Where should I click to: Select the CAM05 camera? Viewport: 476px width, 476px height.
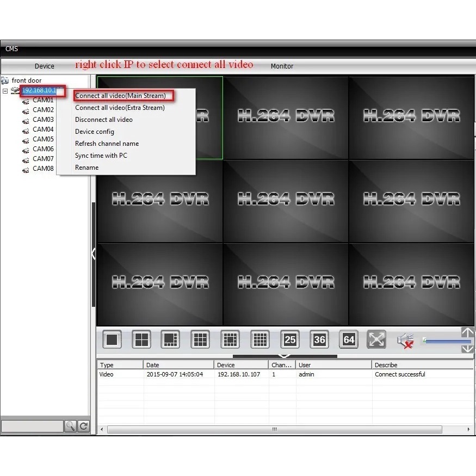point(43,139)
